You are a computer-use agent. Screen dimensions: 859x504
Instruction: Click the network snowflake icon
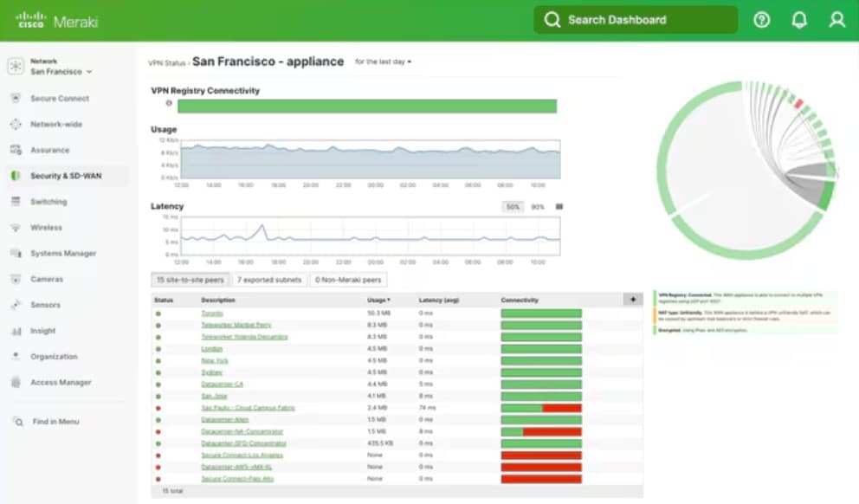click(x=16, y=67)
